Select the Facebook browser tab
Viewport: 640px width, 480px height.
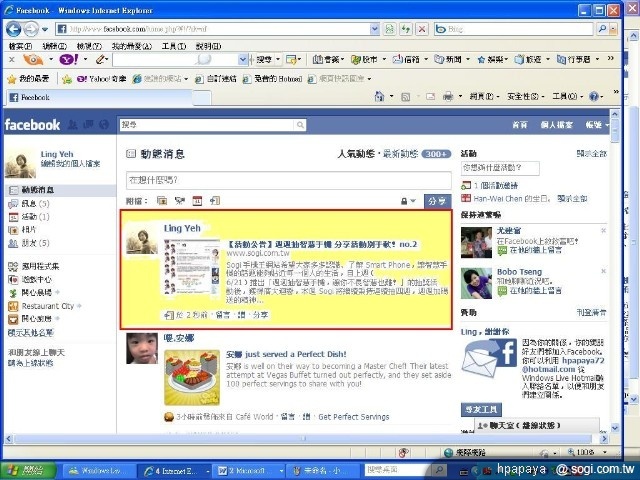point(99,98)
